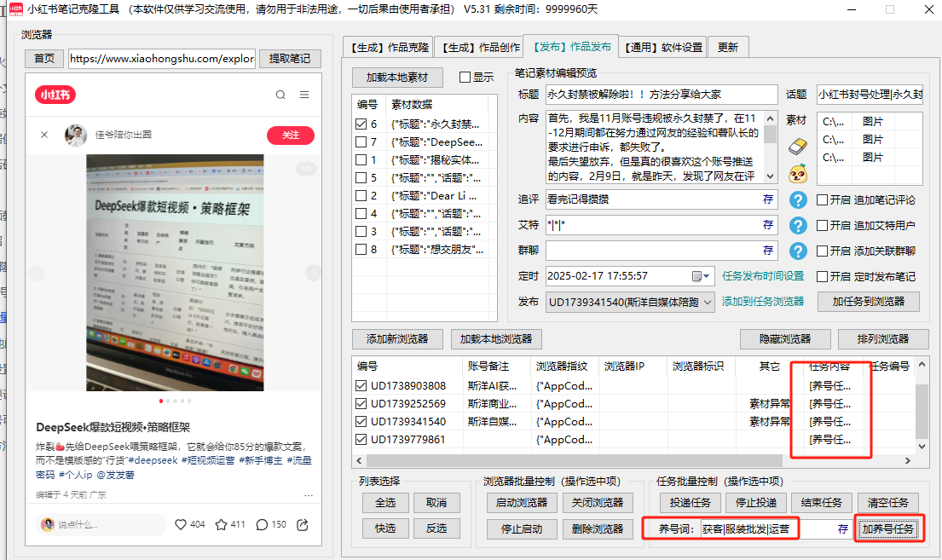Go to next image in note carousel
The image size is (942, 560).
313,274
